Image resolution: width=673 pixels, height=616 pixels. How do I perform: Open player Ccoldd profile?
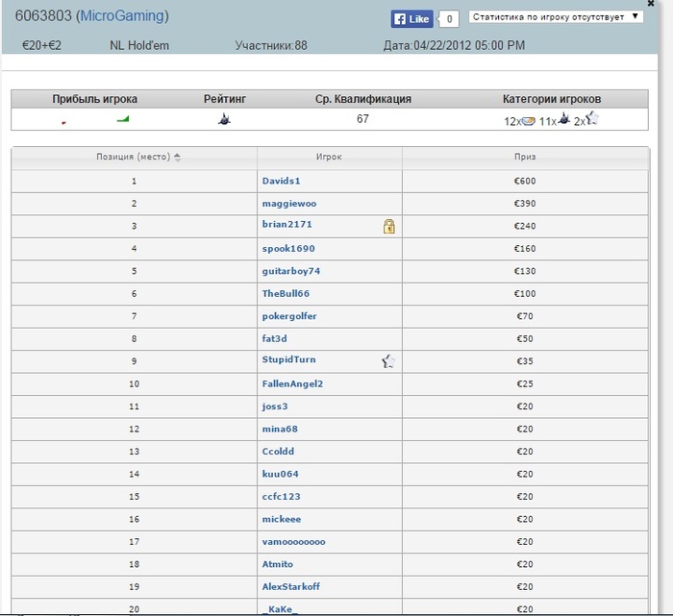[x=278, y=452]
